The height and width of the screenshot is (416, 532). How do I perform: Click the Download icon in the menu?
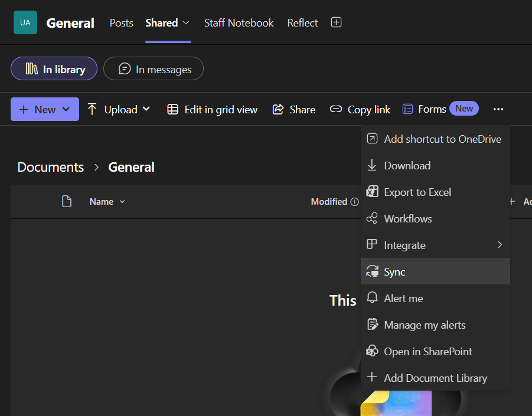click(x=373, y=165)
